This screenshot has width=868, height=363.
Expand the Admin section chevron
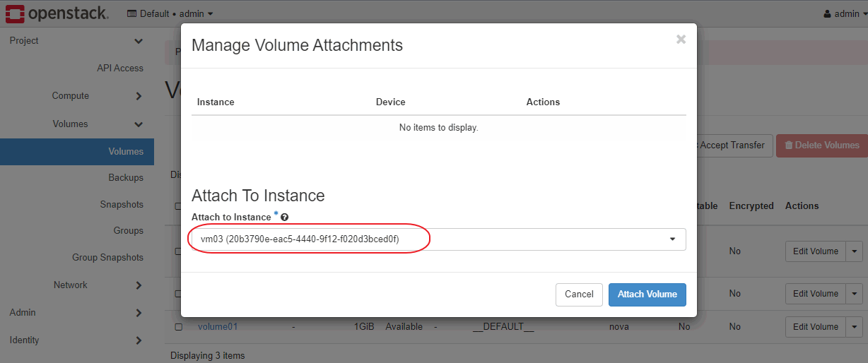pos(139,313)
